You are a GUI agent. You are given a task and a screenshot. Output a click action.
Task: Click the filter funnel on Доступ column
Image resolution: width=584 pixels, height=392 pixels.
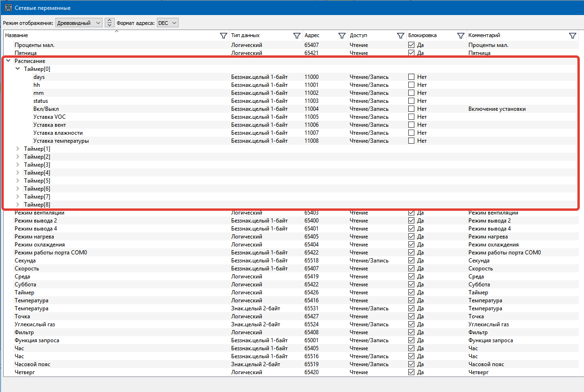tap(401, 35)
